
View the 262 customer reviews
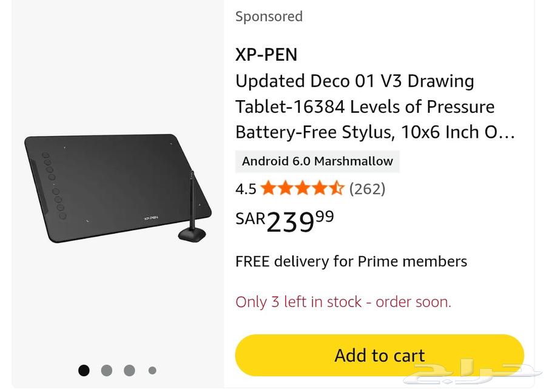368,189
